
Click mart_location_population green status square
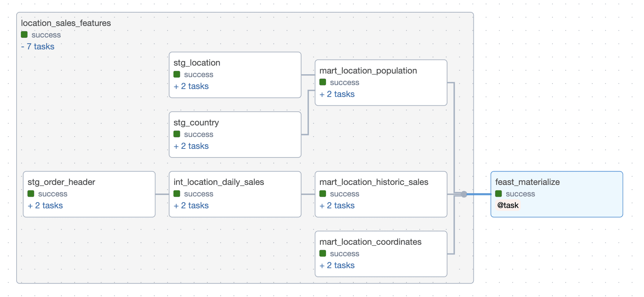[x=323, y=82]
